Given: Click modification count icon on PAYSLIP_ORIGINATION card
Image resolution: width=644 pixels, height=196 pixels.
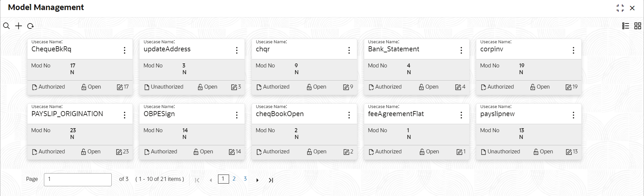Looking at the screenshot, I should point(119,152).
